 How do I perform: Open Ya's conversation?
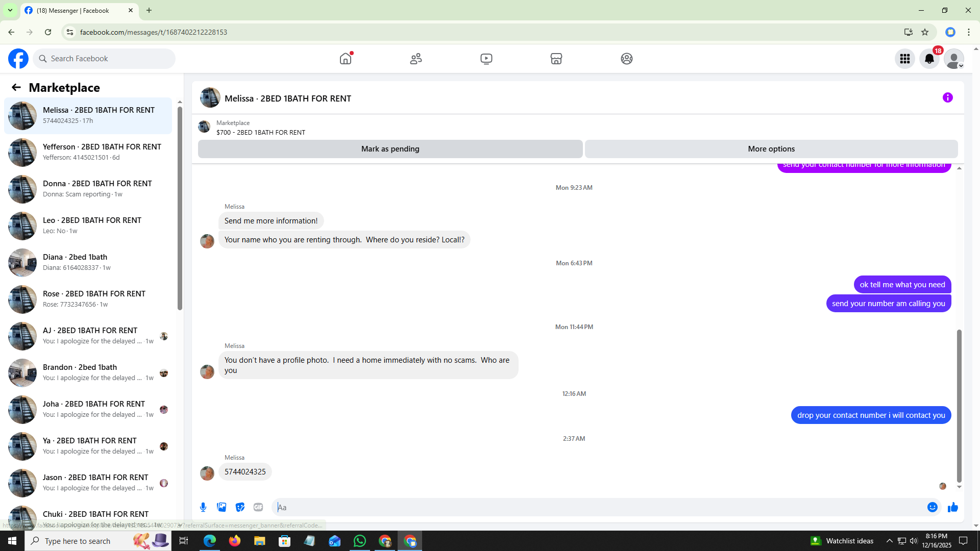(88, 446)
